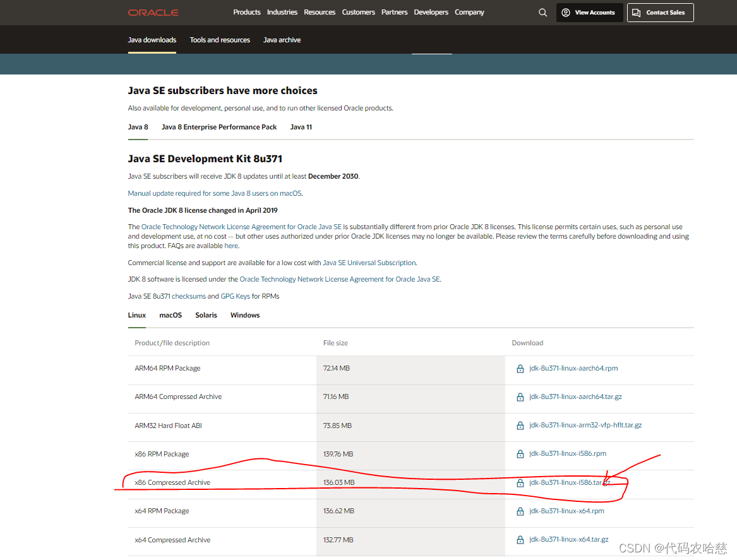Switch to the Windows tab
737x560 pixels.
(x=245, y=315)
